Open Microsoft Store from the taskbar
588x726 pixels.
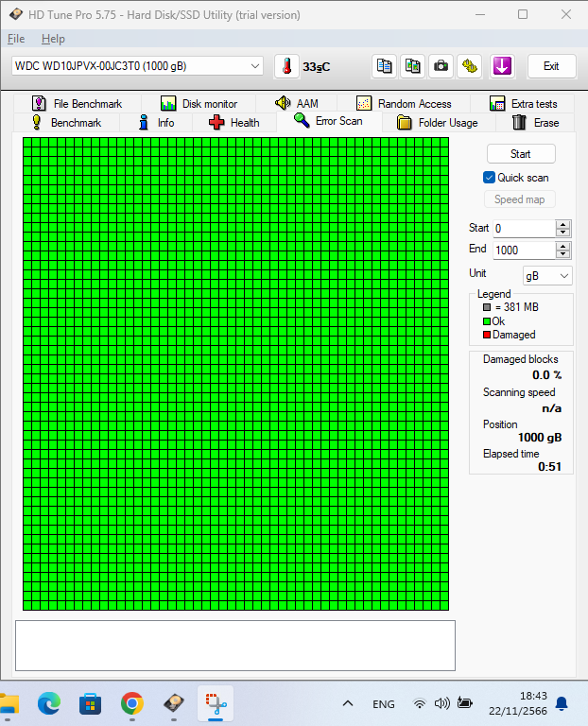[91, 703]
